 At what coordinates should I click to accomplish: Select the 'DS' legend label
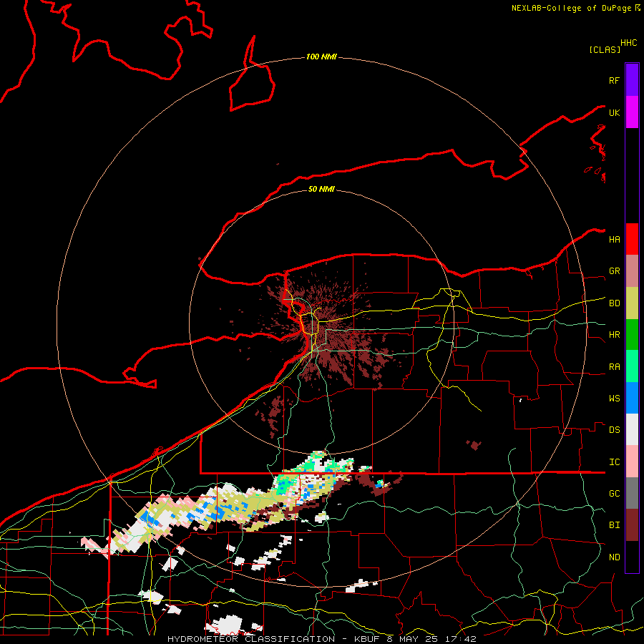coord(614,430)
